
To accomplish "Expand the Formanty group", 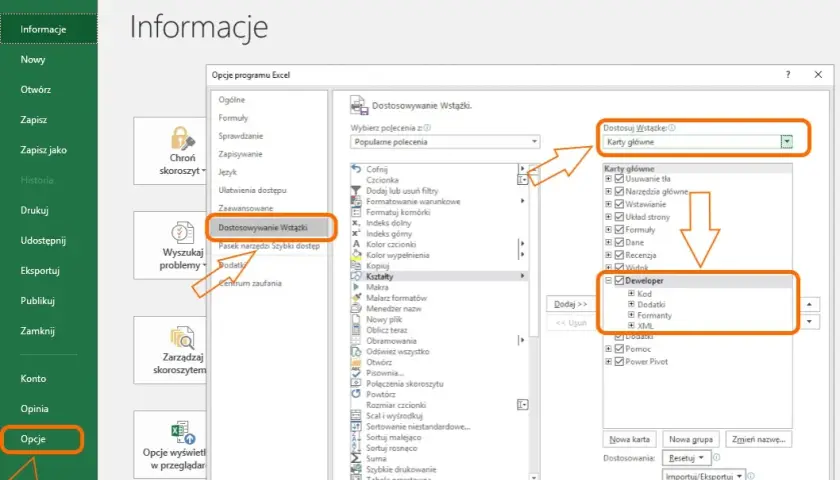I will click(631, 315).
